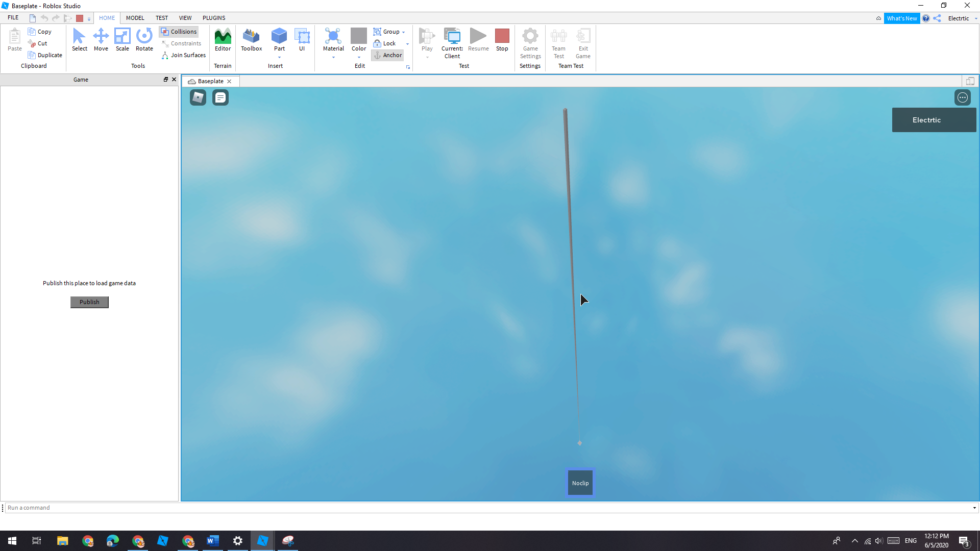
Task: Click the Stop test button
Action: pos(502,39)
